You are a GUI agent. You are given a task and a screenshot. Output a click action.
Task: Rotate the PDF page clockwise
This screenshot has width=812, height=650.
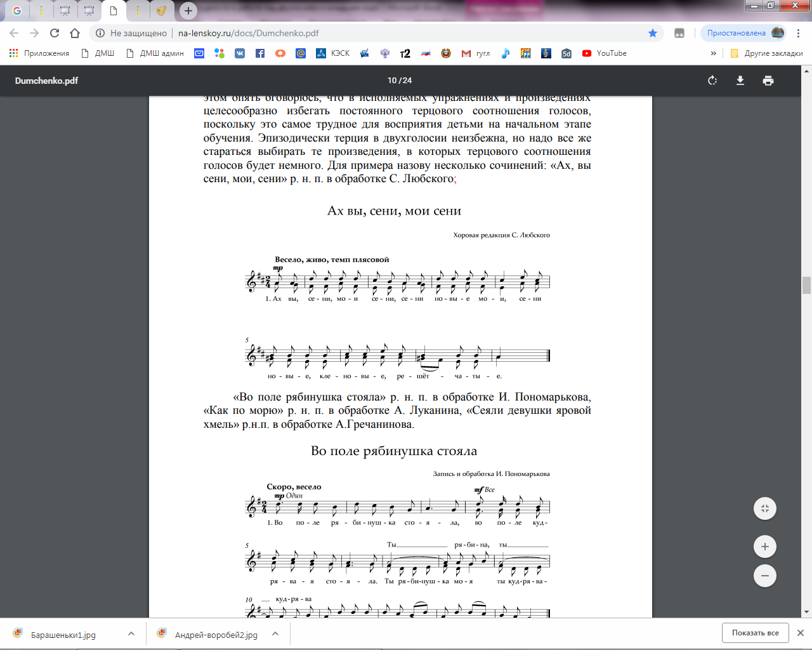point(712,81)
